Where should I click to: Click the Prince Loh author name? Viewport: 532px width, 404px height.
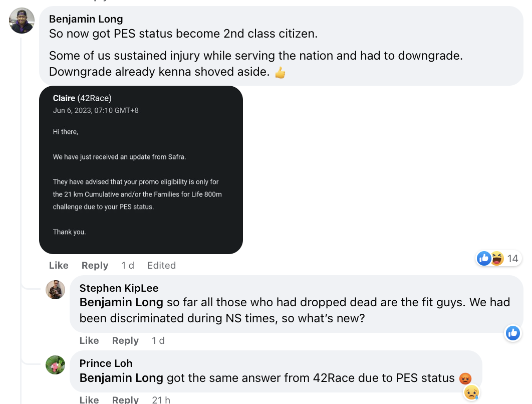[x=106, y=363]
